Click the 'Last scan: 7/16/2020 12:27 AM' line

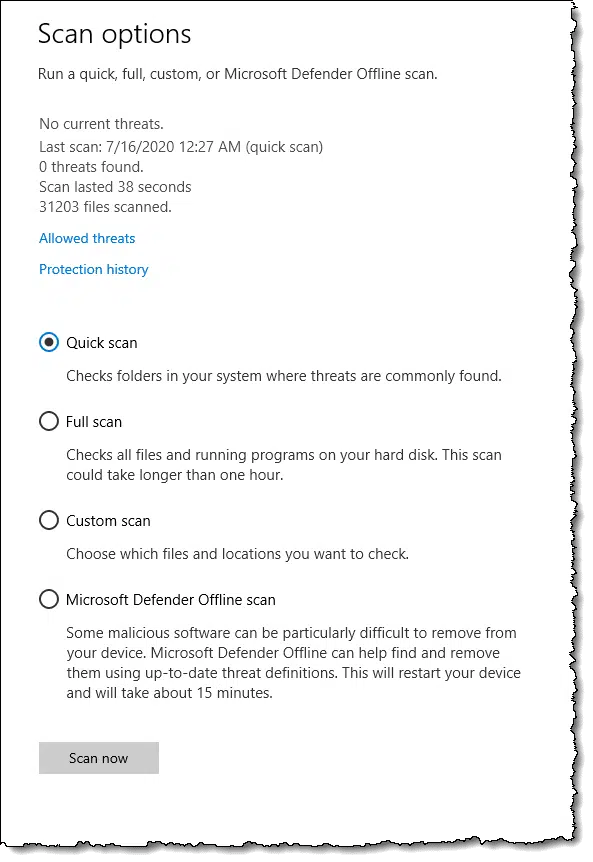(181, 147)
